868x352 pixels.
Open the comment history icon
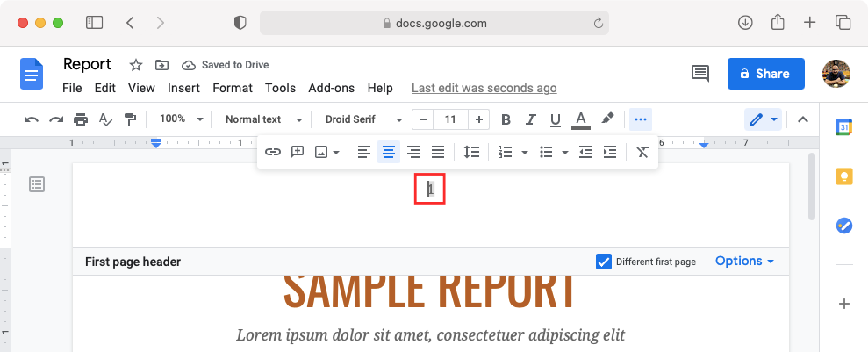click(x=700, y=74)
